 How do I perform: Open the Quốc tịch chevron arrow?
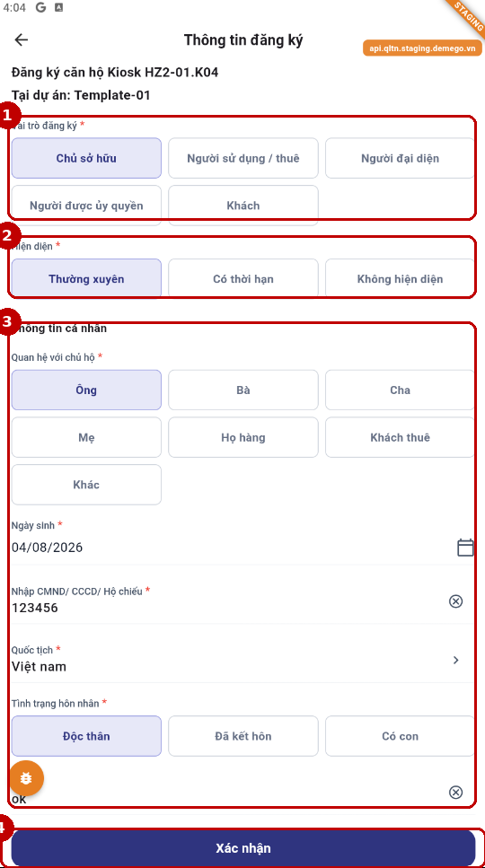pos(455,660)
